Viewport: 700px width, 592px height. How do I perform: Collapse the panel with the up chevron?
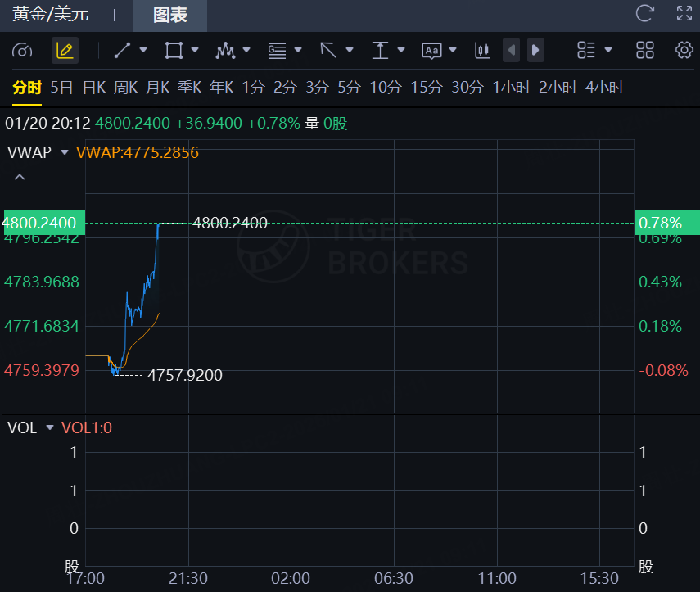click(20, 177)
